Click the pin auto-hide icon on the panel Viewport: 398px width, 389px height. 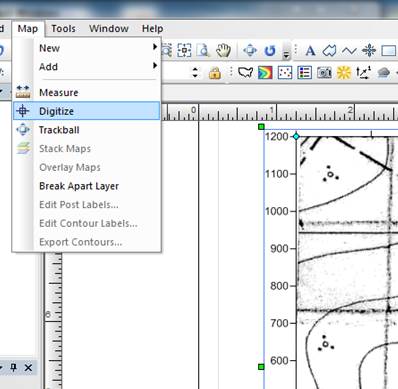pos(13,367)
